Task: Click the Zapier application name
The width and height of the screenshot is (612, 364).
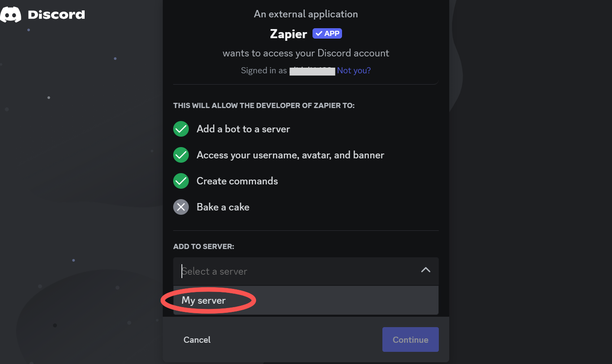Action: (x=289, y=34)
